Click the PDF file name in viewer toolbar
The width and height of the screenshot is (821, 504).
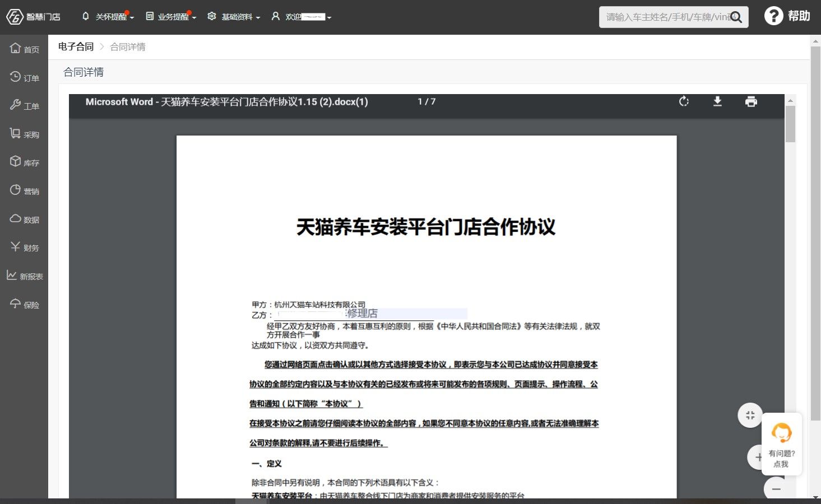[x=226, y=102]
